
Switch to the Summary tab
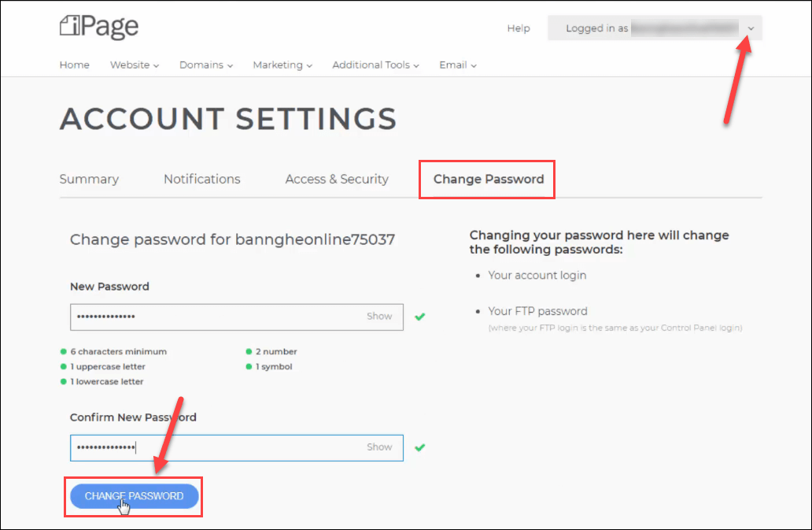pyautogui.click(x=89, y=180)
